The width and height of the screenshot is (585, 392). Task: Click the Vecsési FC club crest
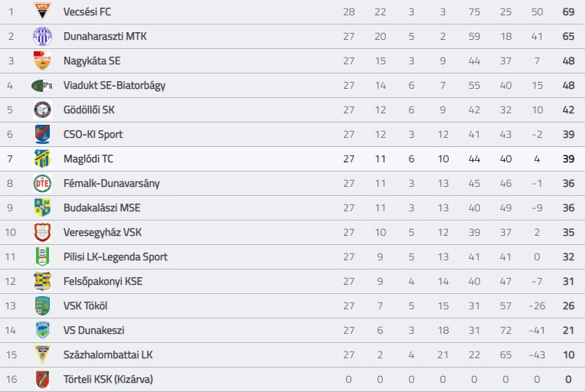click(x=42, y=11)
